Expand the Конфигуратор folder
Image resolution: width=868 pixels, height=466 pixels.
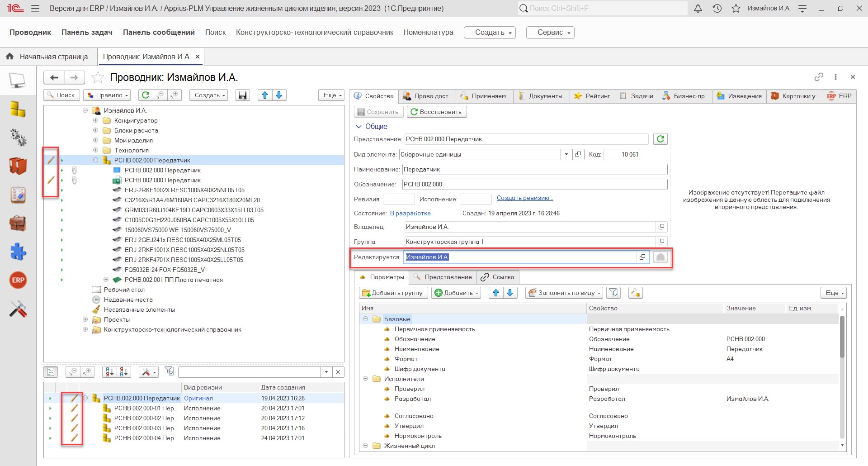tap(95, 120)
